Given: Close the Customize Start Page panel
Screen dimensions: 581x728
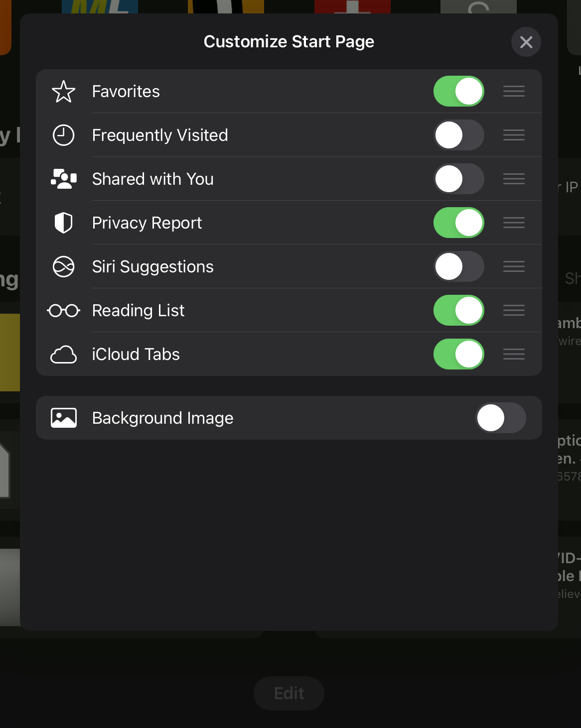Looking at the screenshot, I should point(526,42).
